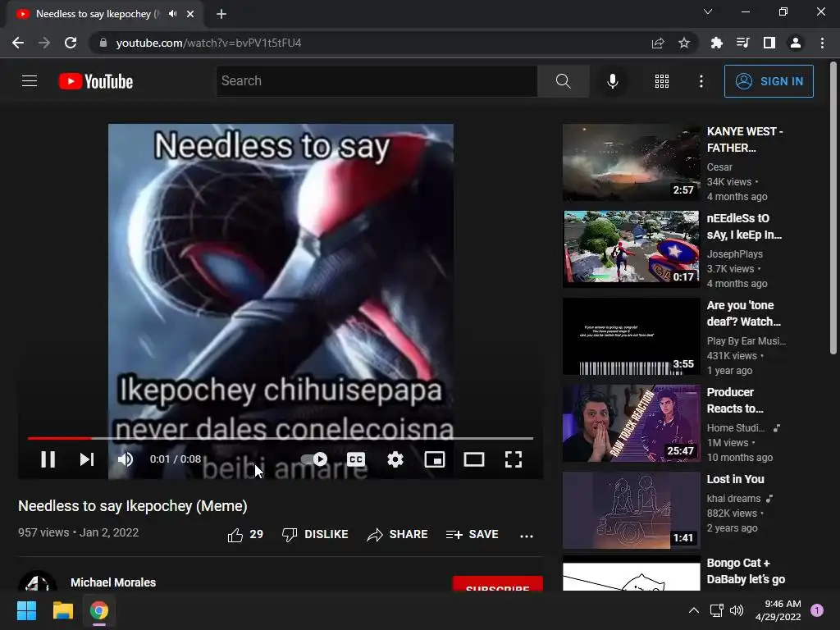
Task: Mute tab via speaker icon on tab
Action: (x=172, y=14)
